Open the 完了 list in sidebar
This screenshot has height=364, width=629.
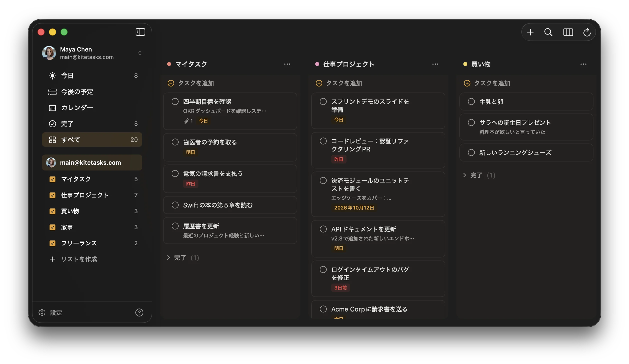coord(92,123)
